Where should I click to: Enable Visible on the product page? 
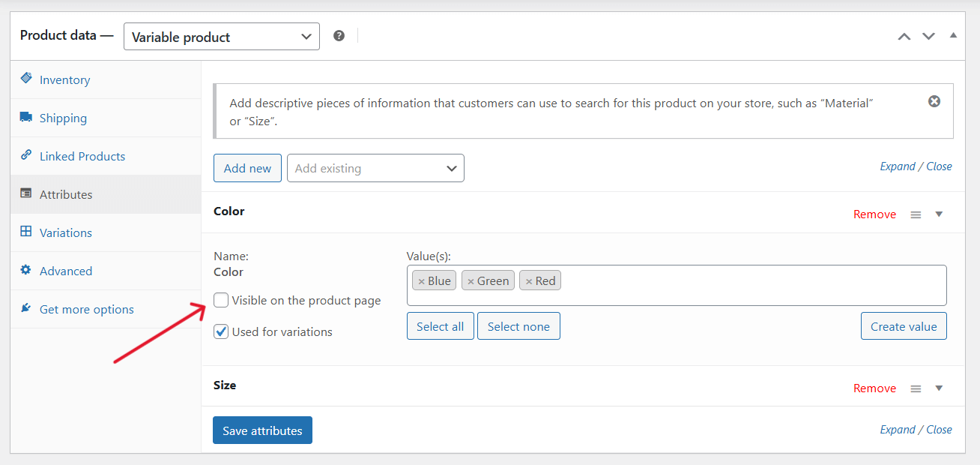pyautogui.click(x=221, y=299)
